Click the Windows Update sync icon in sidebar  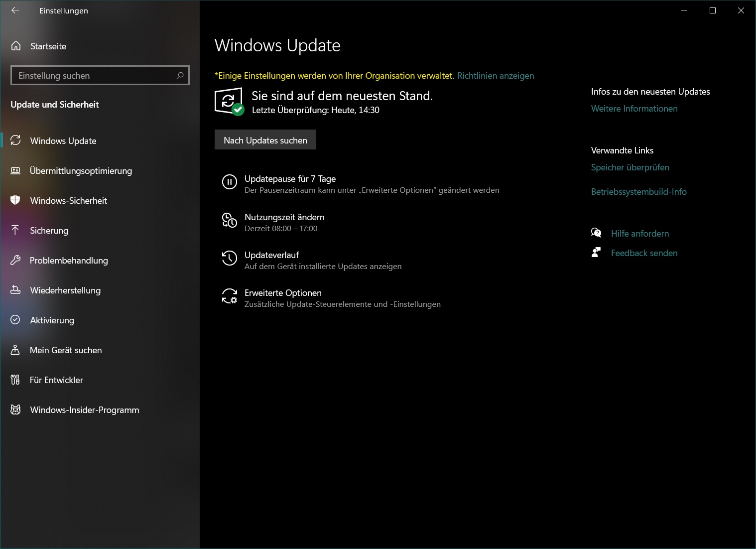coord(15,140)
